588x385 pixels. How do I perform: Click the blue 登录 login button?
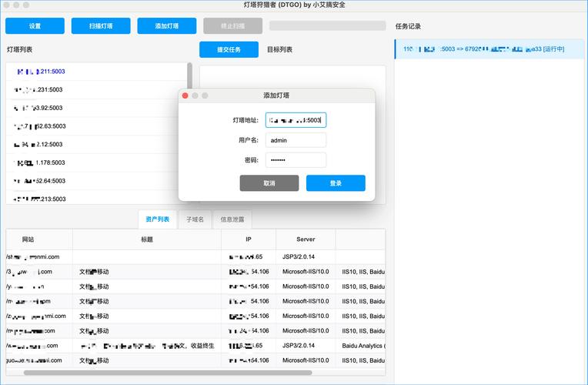(336, 183)
